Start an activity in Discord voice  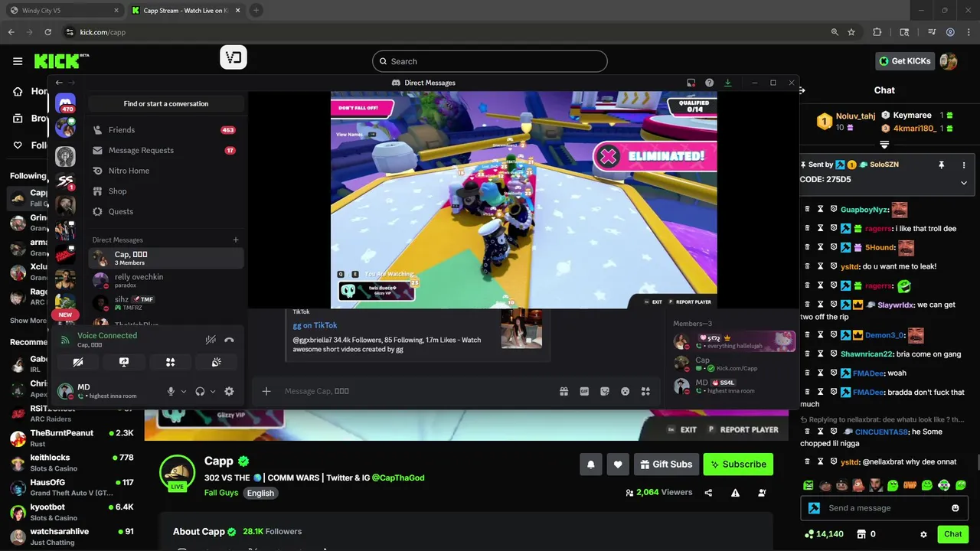(x=170, y=363)
